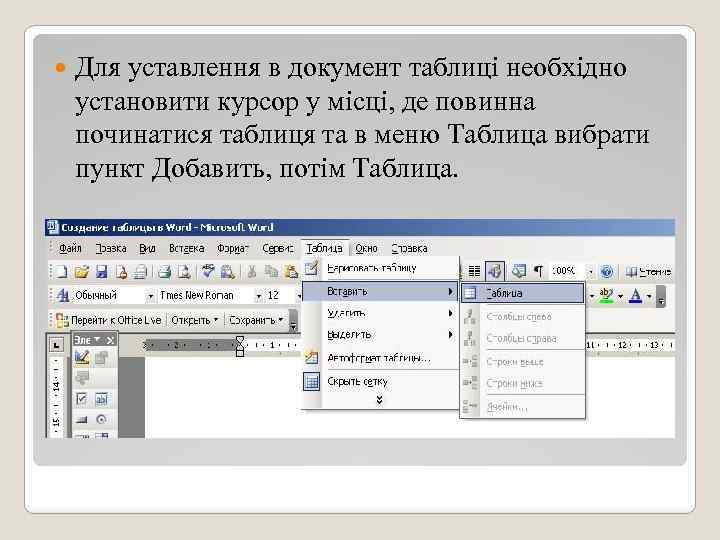Click the option button icon in toolbox
The height and width of the screenshot is (540, 720).
101,419
